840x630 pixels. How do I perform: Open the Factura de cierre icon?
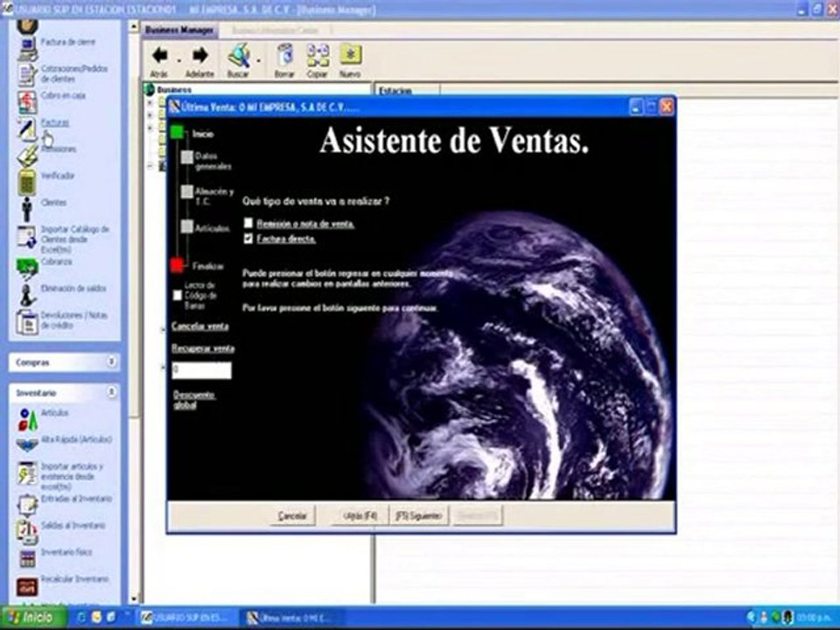[x=27, y=49]
